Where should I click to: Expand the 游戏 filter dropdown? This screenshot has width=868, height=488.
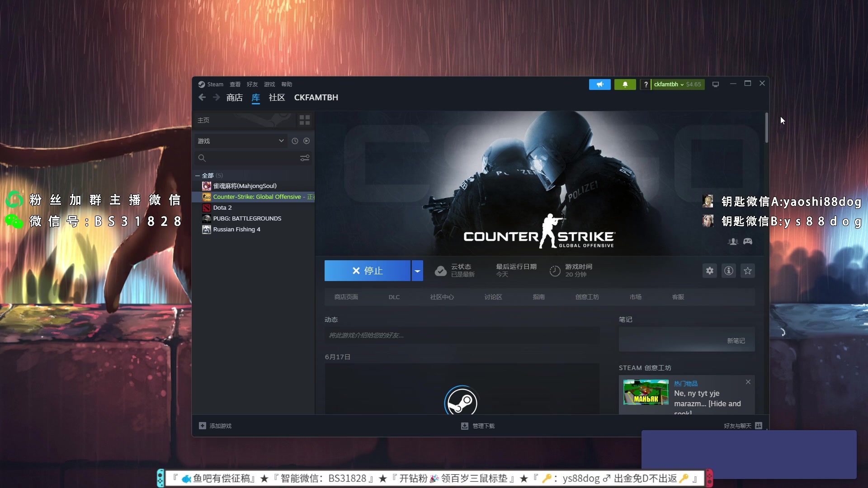click(241, 141)
